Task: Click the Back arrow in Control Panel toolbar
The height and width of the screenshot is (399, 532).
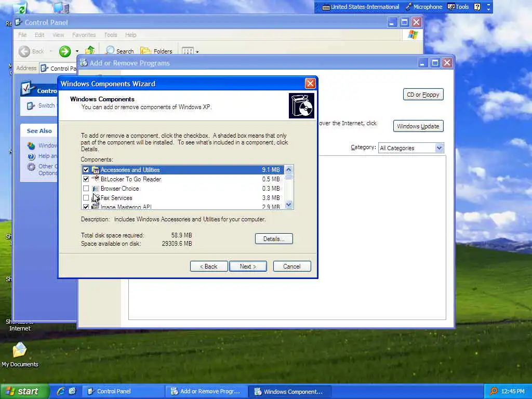Action: [24, 51]
